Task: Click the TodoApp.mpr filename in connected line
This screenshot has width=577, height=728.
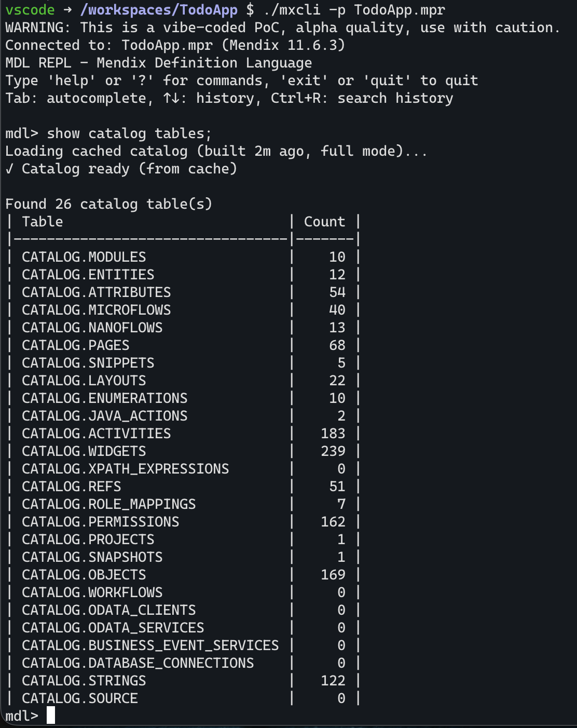Action: [x=167, y=45]
